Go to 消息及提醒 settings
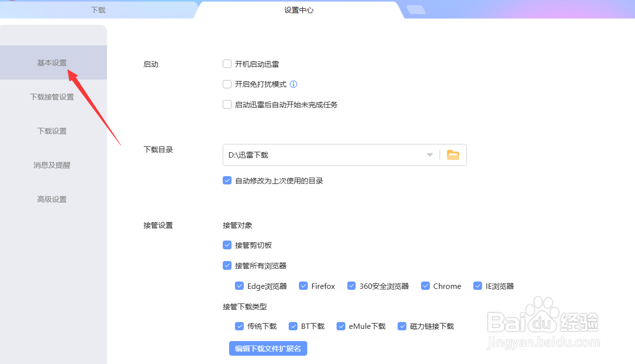The height and width of the screenshot is (364, 635). click(x=52, y=165)
